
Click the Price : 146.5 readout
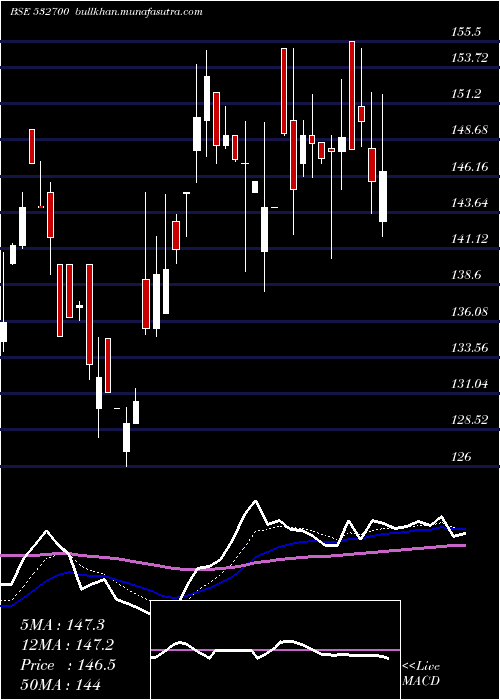pos(68,665)
